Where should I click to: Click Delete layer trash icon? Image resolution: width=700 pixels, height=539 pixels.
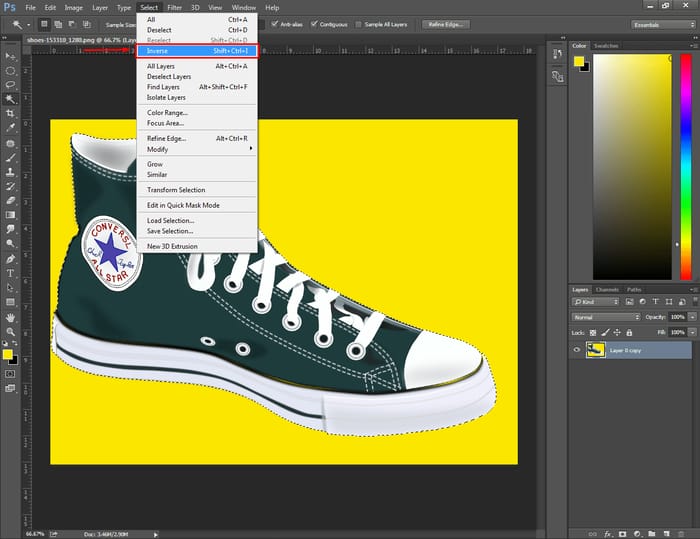pyautogui.click(x=681, y=534)
